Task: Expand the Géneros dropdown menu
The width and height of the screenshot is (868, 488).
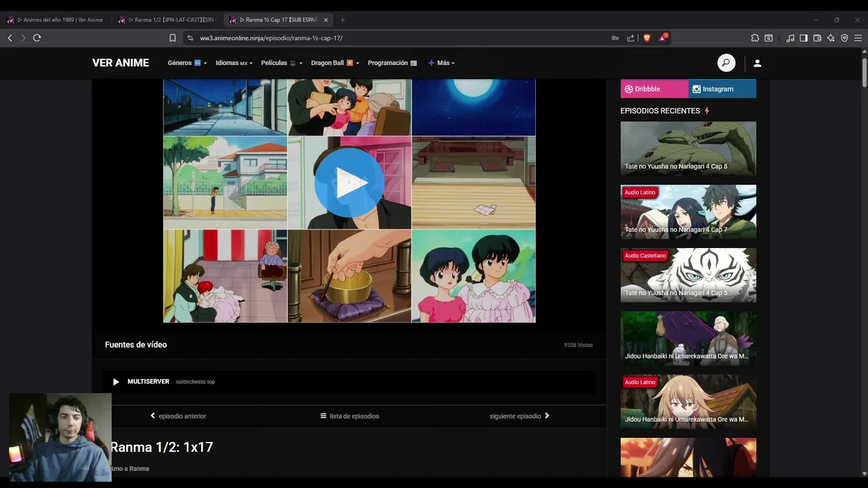Action: coord(187,63)
